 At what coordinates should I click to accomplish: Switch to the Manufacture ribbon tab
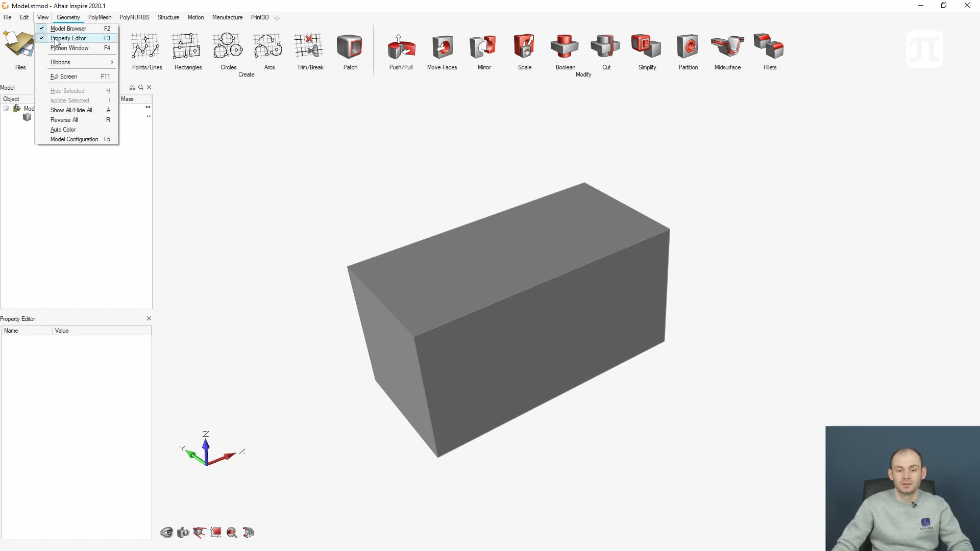[x=227, y=17]
